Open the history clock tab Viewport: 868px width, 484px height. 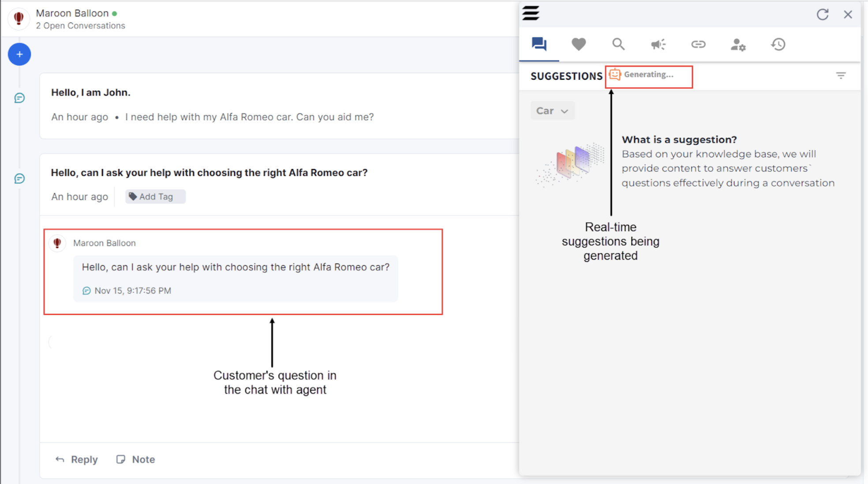(x=778, y=44)
